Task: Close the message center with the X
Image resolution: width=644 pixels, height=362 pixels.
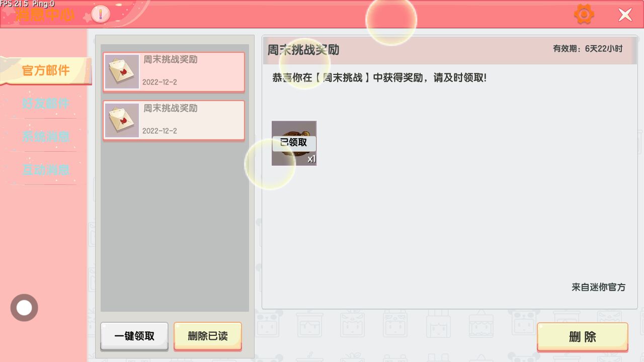Action: [625, 15]
